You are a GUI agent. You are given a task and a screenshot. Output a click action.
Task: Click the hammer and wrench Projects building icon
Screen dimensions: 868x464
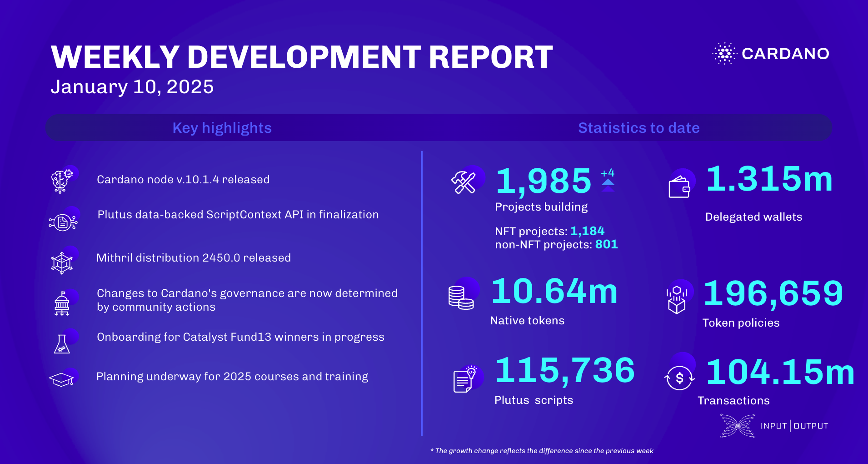point(463,182)
